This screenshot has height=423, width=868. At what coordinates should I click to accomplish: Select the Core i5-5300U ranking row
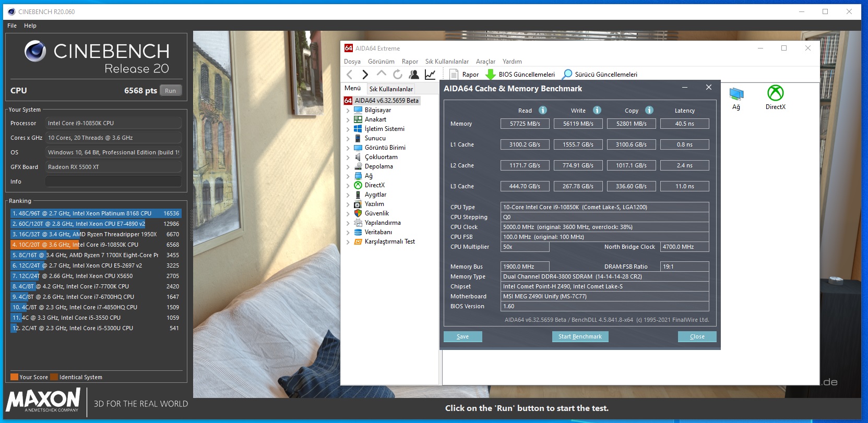click(x=96, y=328)
